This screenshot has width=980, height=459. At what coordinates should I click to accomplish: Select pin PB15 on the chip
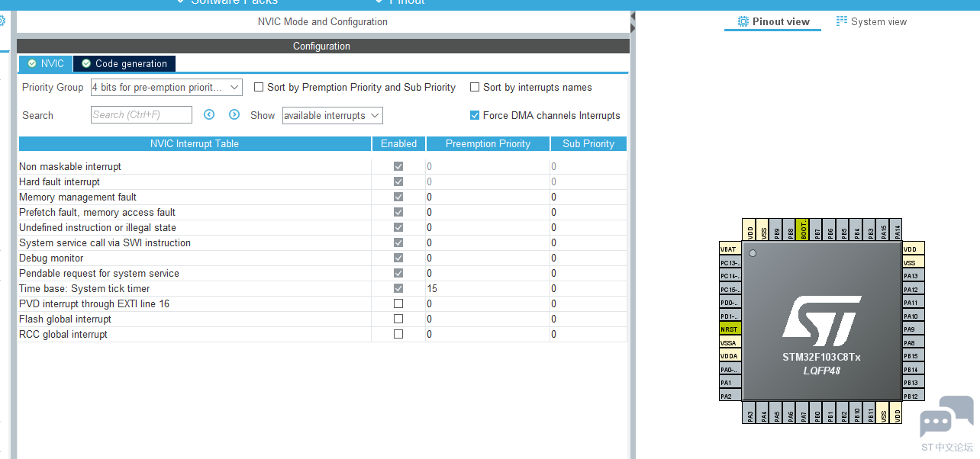tap(914, 355)
